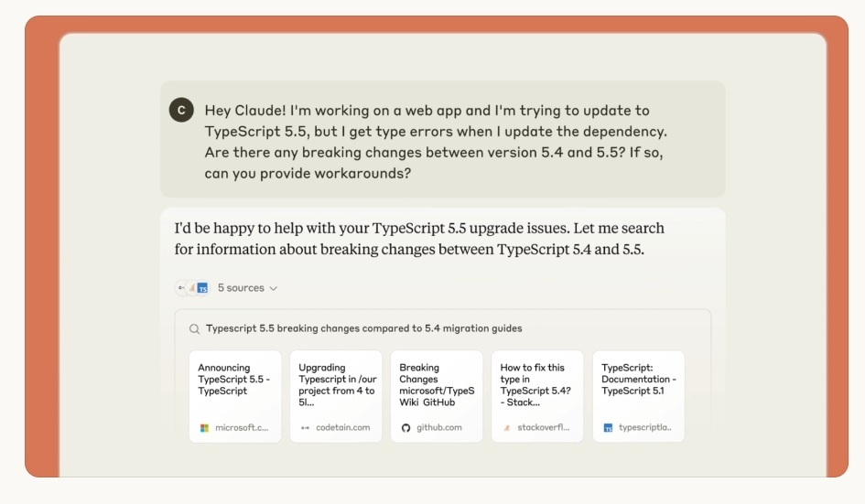Screen dimensions: 865x504
Task: Click the GitHub octocat icon
Action: coord(406,428)
